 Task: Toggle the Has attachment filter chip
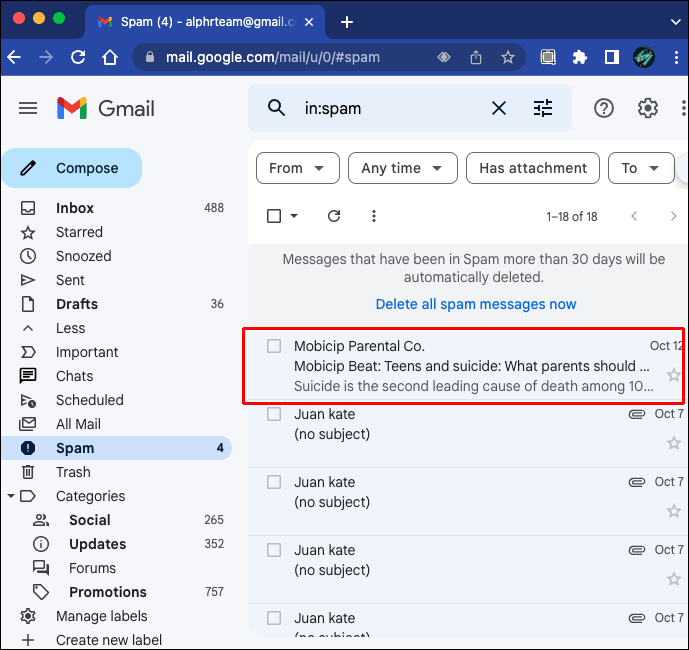[x=533, y=168]
